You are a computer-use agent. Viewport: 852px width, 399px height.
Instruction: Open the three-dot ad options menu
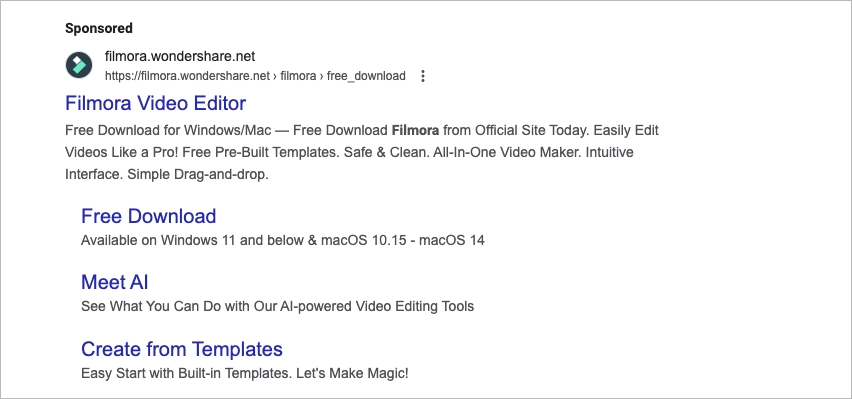tap(423, 76)
